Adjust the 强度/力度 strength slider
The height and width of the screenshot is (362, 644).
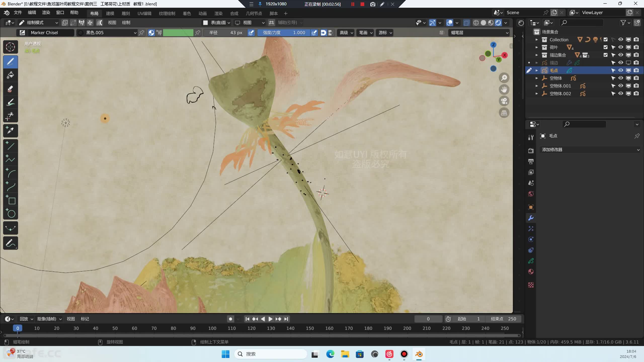click(x=284, y=33)
